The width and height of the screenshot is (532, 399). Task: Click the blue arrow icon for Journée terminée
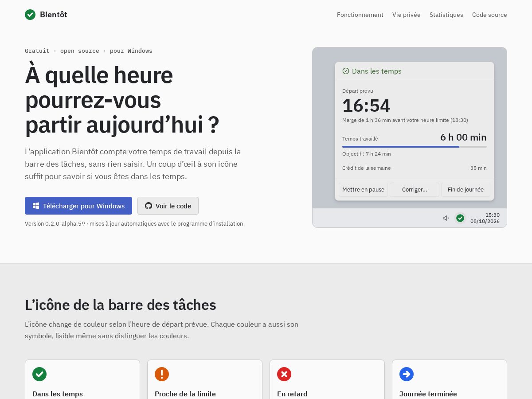(407, 374)
